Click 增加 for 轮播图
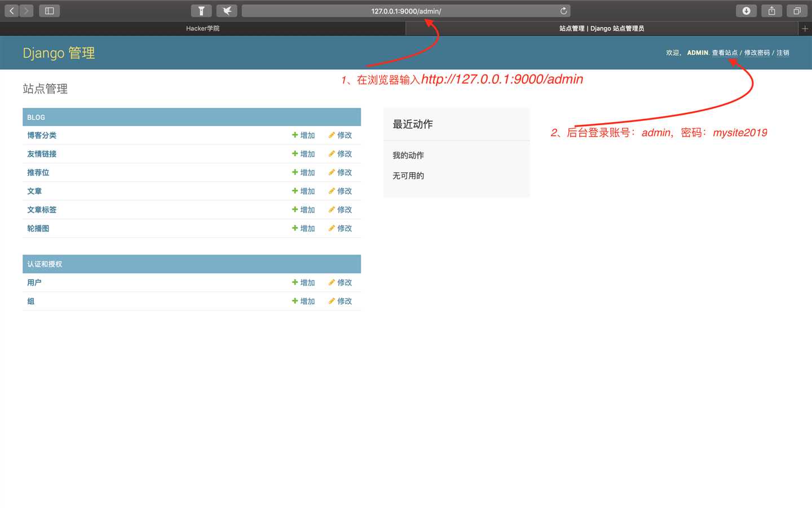Screen dimensions: 812x508 tap(303, 229)
